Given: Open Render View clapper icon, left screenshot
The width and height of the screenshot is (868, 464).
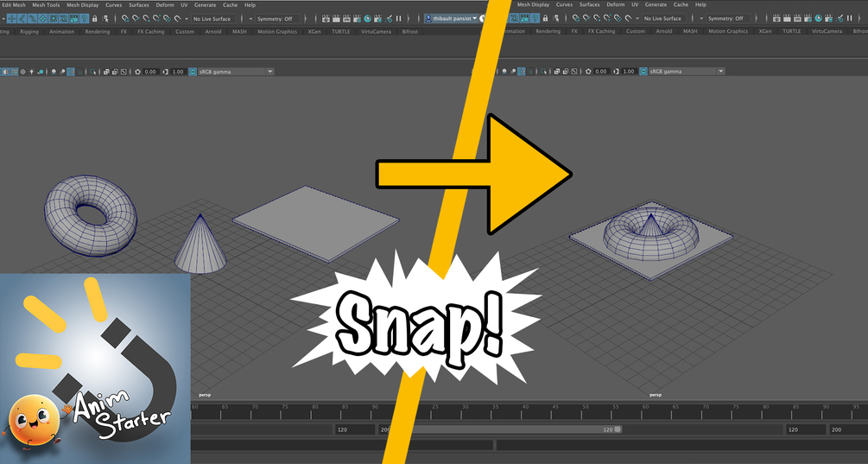Looking at the screenshot, I should point(326,18).
